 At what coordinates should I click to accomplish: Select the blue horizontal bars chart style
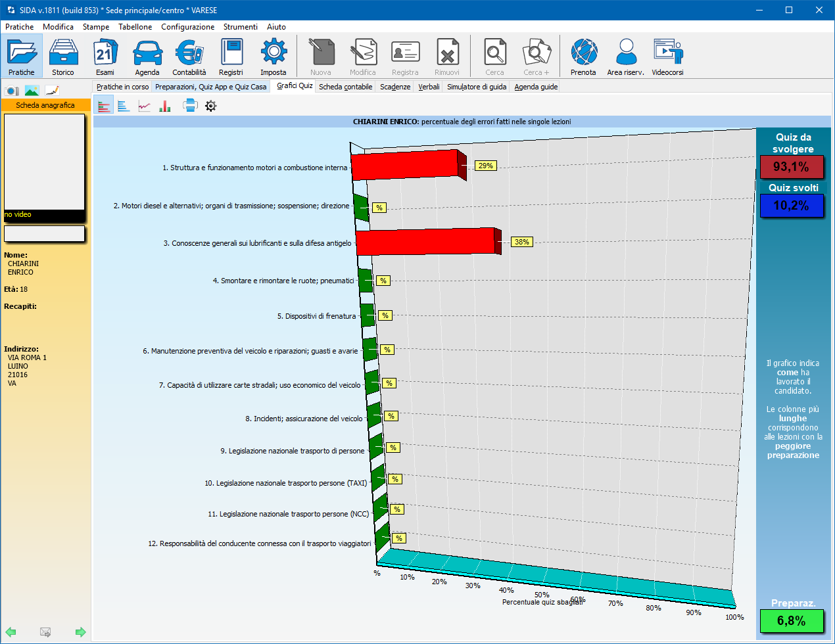124,106
